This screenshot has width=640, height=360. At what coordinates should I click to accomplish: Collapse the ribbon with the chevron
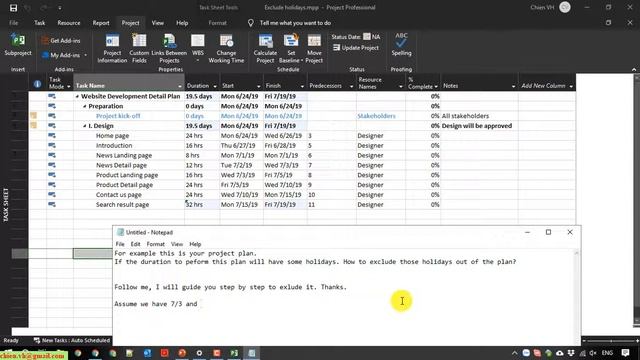click(633, 69)
